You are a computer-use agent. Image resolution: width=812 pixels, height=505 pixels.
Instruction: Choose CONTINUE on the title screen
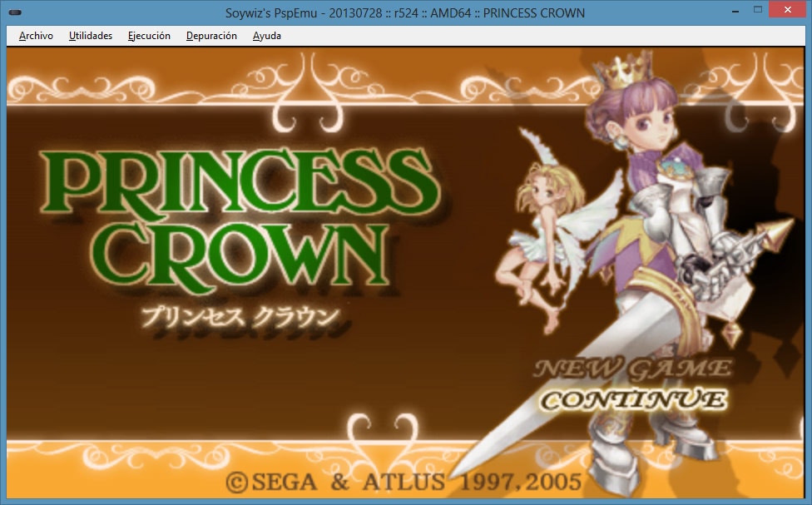[x=632, y=399]
